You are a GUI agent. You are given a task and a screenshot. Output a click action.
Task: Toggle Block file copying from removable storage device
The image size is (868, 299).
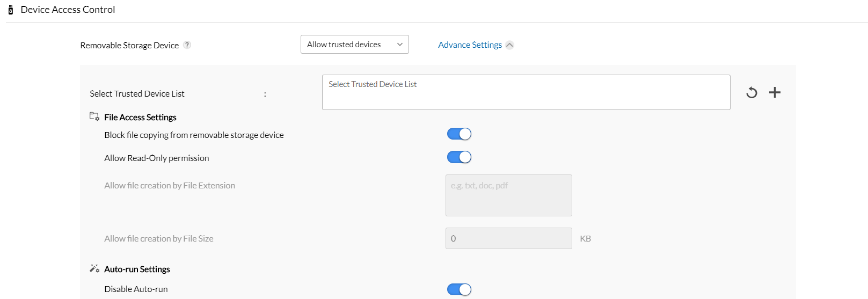[459, 134]
